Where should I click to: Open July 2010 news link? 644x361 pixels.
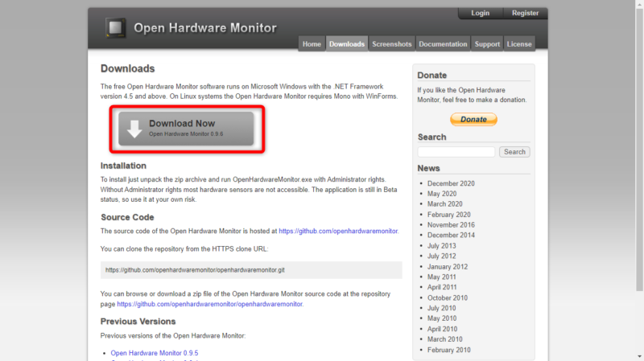point(441,308)
